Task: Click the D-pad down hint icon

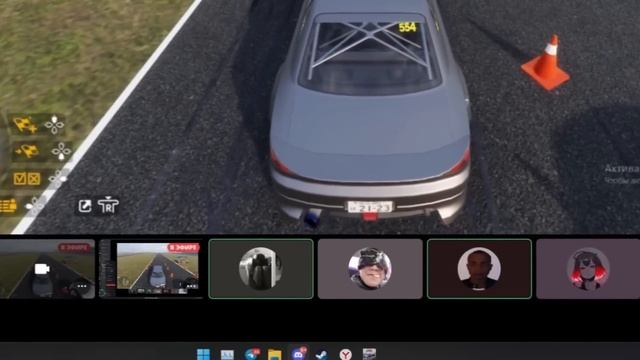Action: (61, 151)
